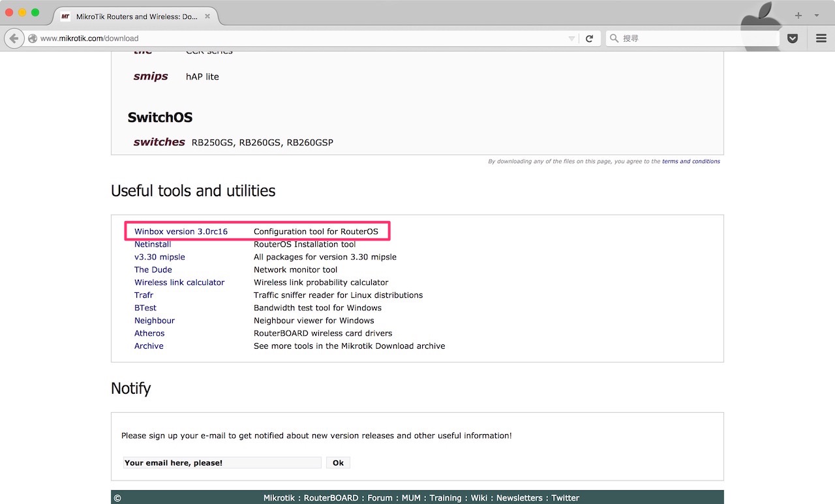
Task: Open the v3.30 mipsle packages link
Action: 160,257
